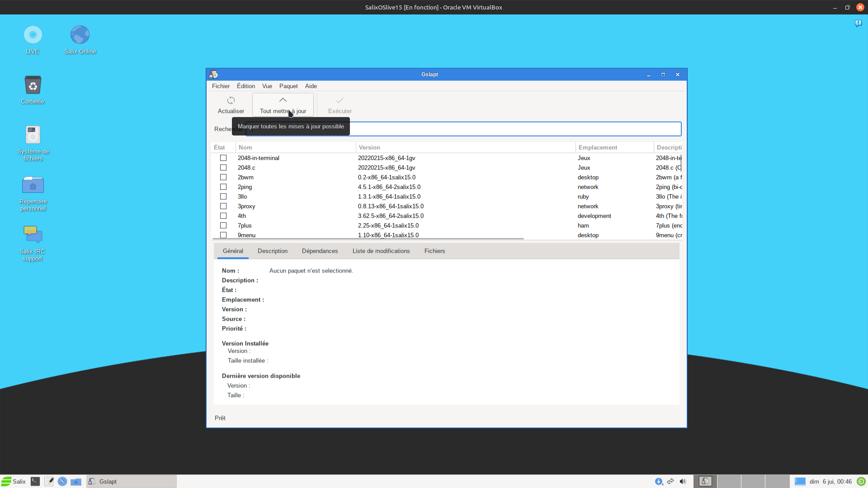868x488 pixels.
Task: Open the Corbeille trash icon
Action: pos(33,85)
